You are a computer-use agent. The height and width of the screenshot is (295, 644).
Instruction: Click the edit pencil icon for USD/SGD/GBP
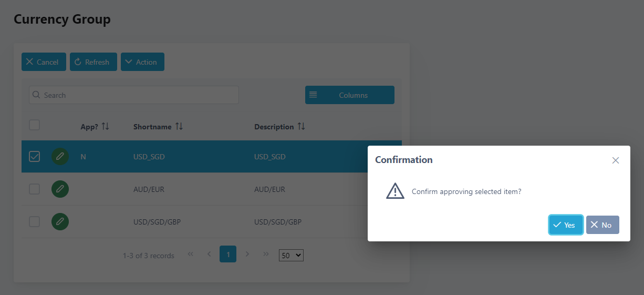(x=60, y=222)
